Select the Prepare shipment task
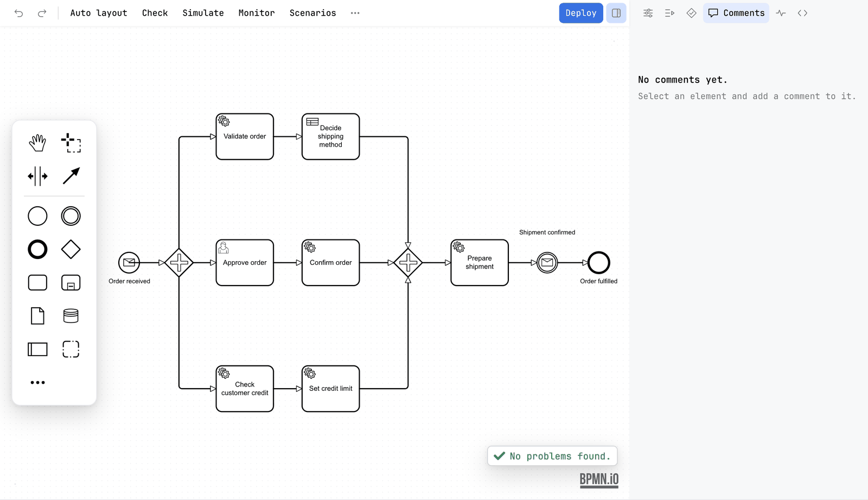The height and width of the screenshot is (500, 868). tap(480, 263)
